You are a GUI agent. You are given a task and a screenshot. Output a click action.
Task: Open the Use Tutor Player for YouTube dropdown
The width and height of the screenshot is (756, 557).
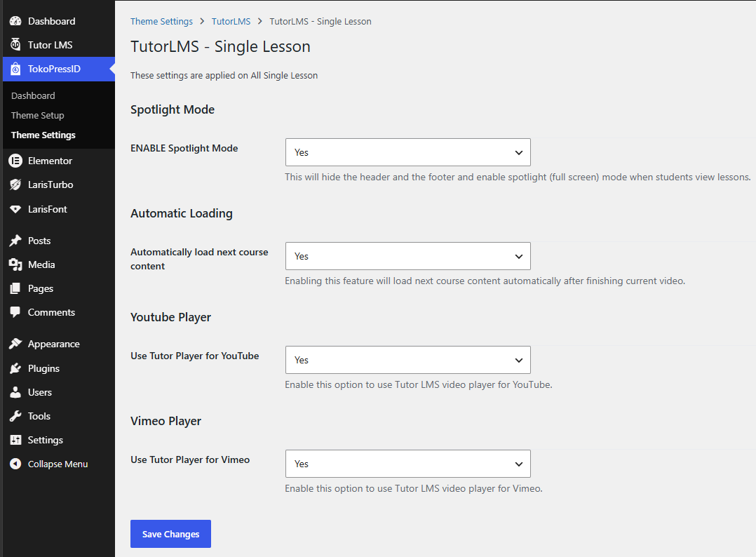tap(408, 360)
